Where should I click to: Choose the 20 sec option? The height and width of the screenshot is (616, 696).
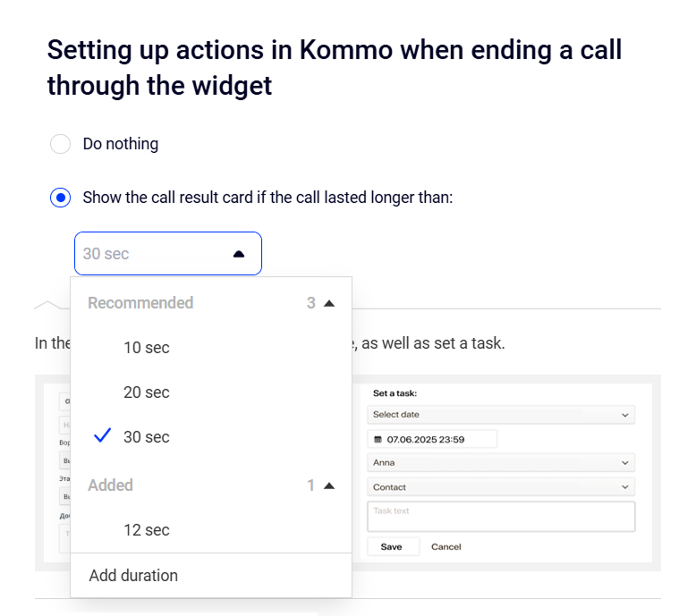pos(147,392)
